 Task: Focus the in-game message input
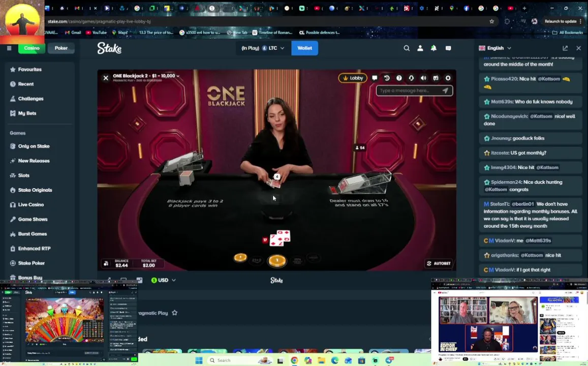tap(409, 91)
